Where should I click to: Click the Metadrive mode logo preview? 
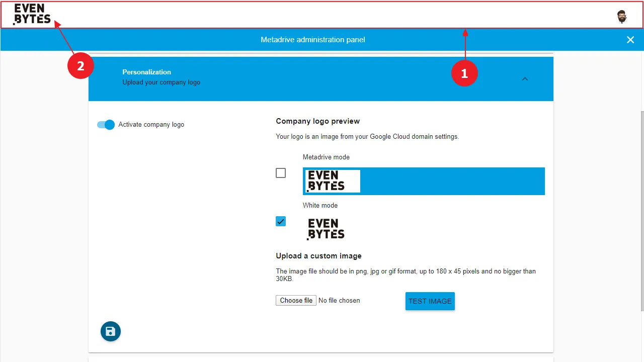pos(424,181)
